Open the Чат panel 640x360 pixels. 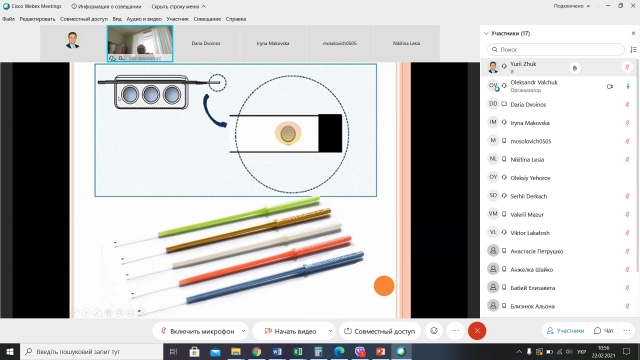(604, 331)
